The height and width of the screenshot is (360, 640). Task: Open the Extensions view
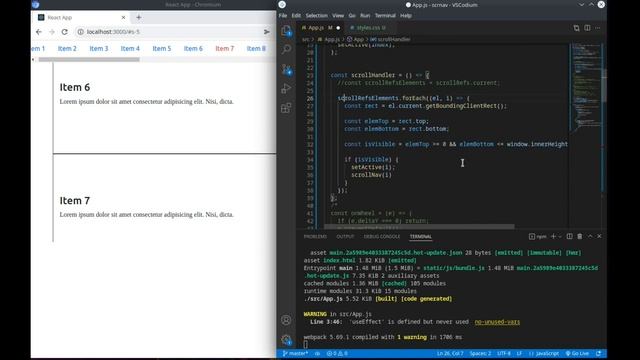point(287,108)
